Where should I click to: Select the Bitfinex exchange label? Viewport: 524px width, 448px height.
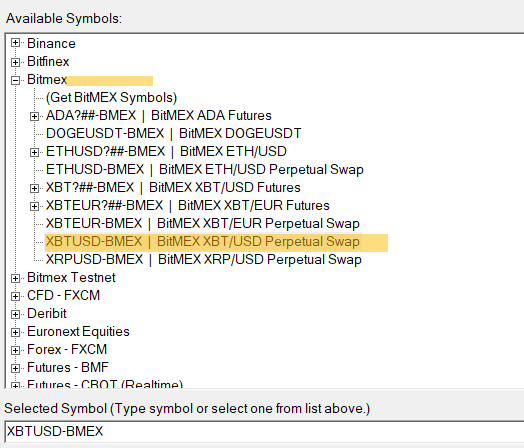[x=48, y=61]
